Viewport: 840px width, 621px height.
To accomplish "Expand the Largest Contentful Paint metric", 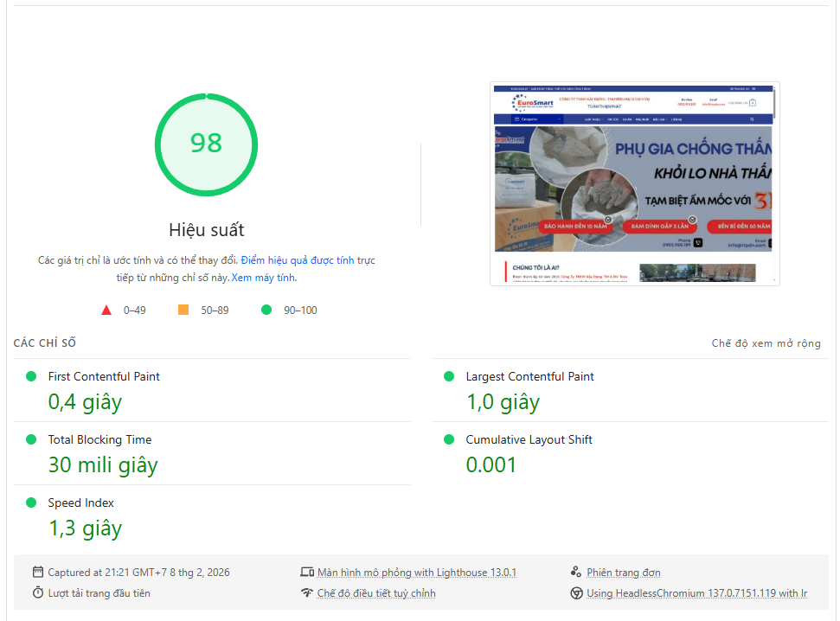I will tap(630, 390).
